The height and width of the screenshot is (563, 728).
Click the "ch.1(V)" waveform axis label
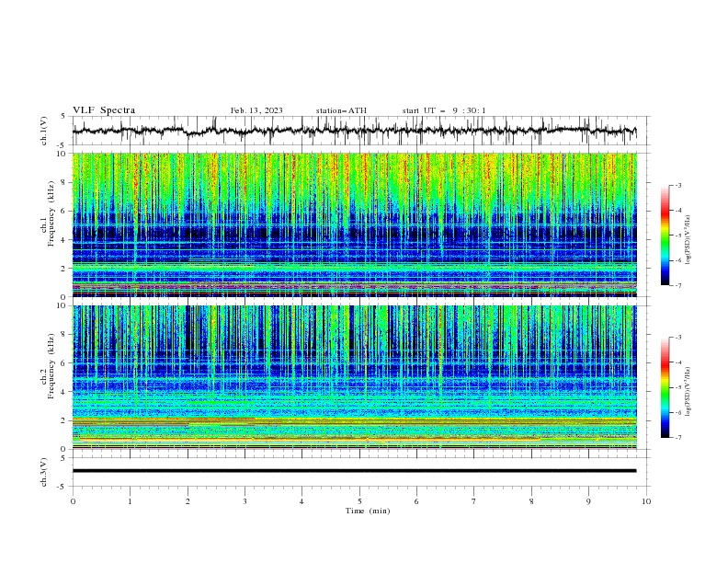(44, 131)
